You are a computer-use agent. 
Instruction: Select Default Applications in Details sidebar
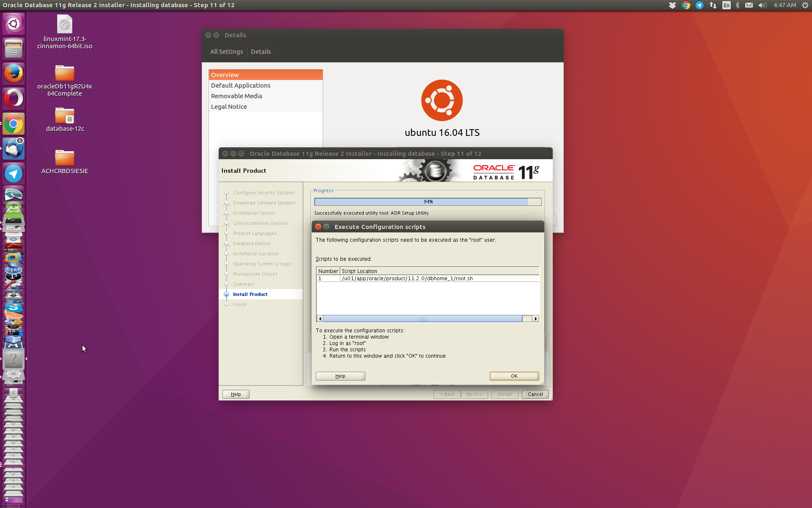266,86
